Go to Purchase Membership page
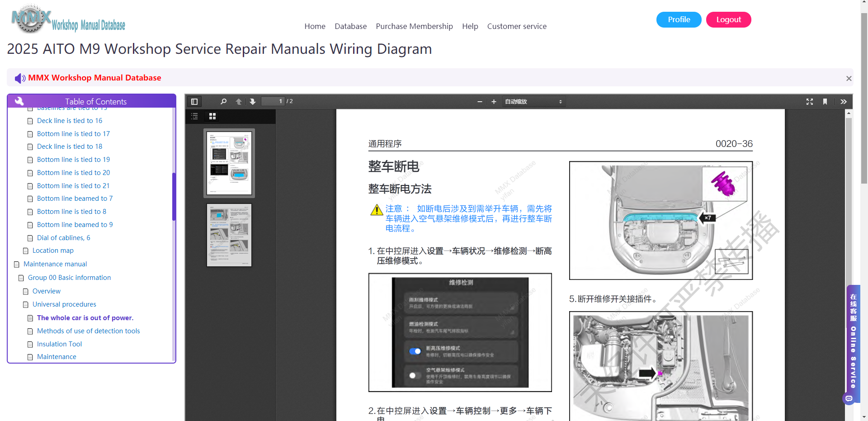Image resolution: width=868 pixels, height=421 pixels. coord(415,26)
